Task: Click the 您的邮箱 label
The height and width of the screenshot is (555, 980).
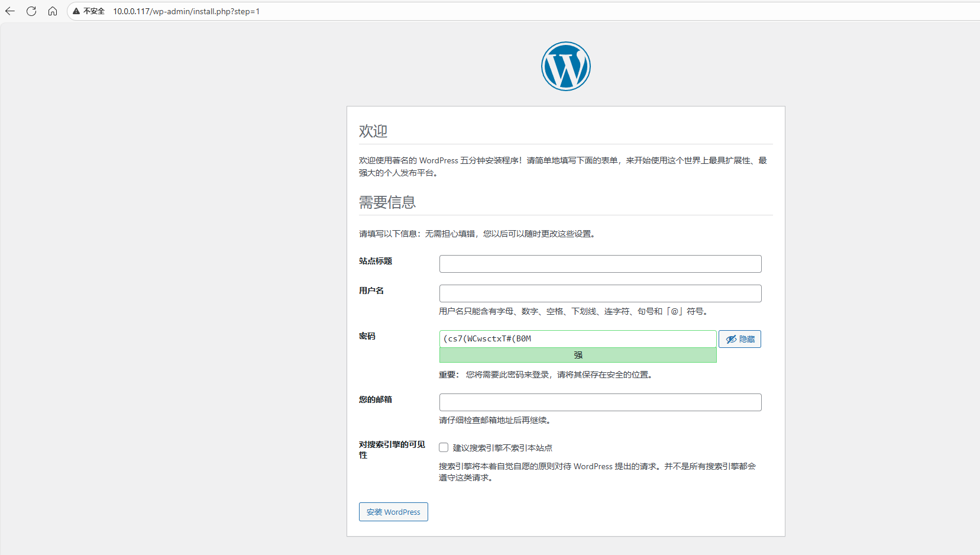Action: (376, 399)
